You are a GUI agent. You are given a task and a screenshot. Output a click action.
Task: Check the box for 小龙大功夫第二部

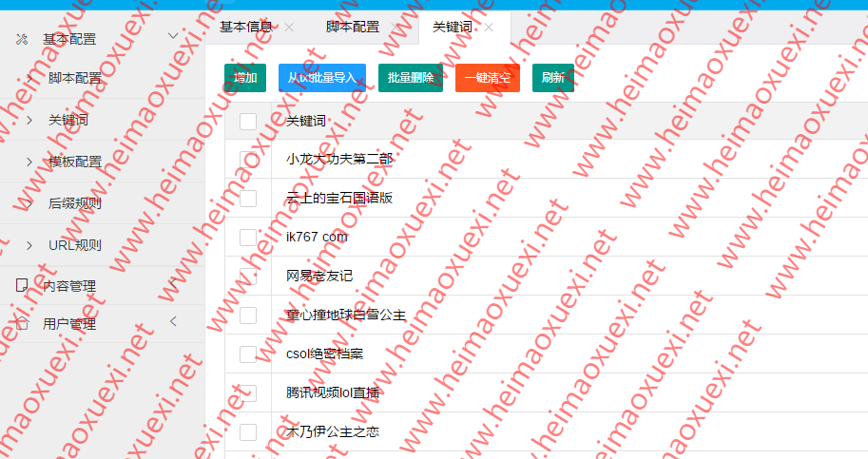pyautogui.click(x=248, y=160)
